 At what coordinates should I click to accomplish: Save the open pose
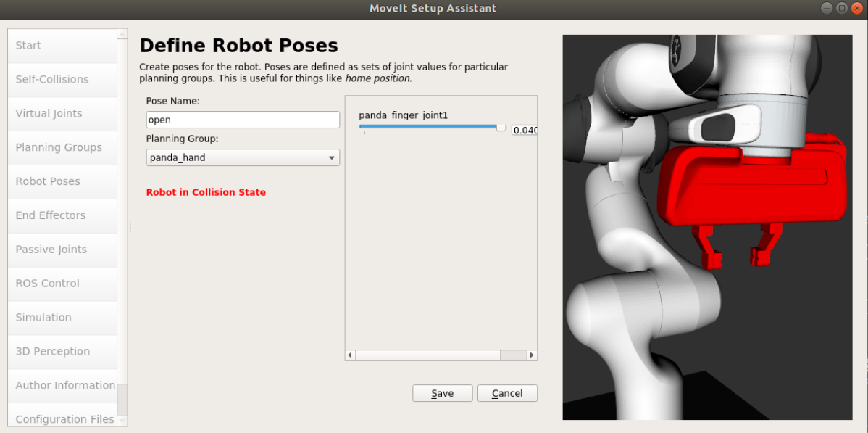442,392
